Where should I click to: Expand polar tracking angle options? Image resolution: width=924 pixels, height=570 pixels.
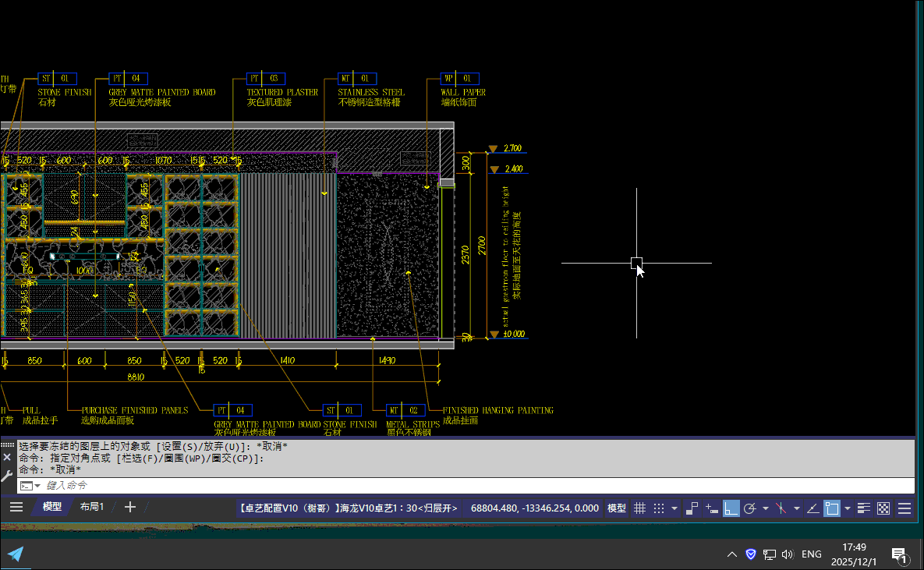coord(766,508)
